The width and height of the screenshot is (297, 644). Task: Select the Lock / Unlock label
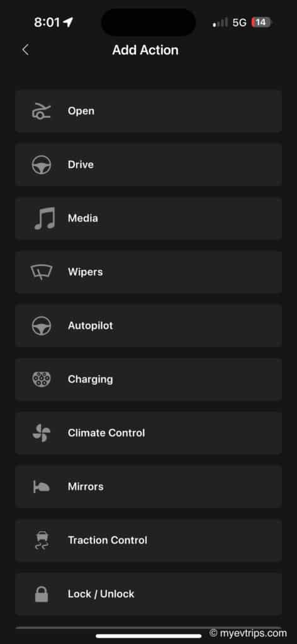coord(101,594)
